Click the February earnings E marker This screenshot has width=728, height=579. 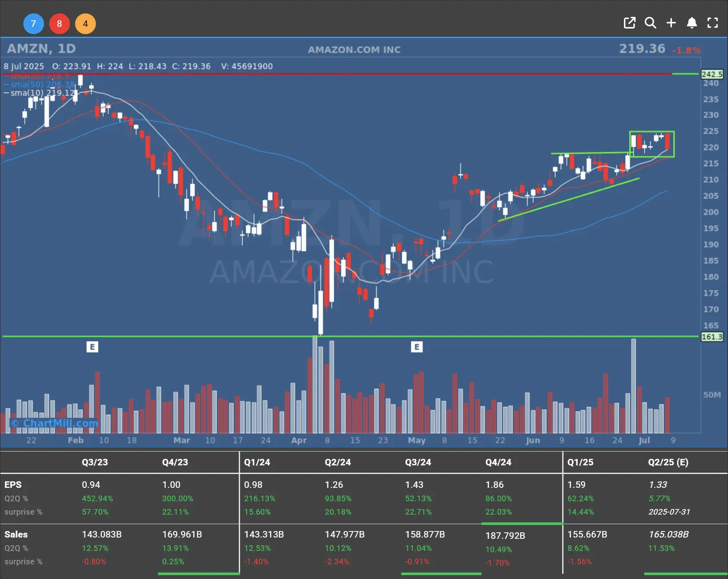pos(92,347)
